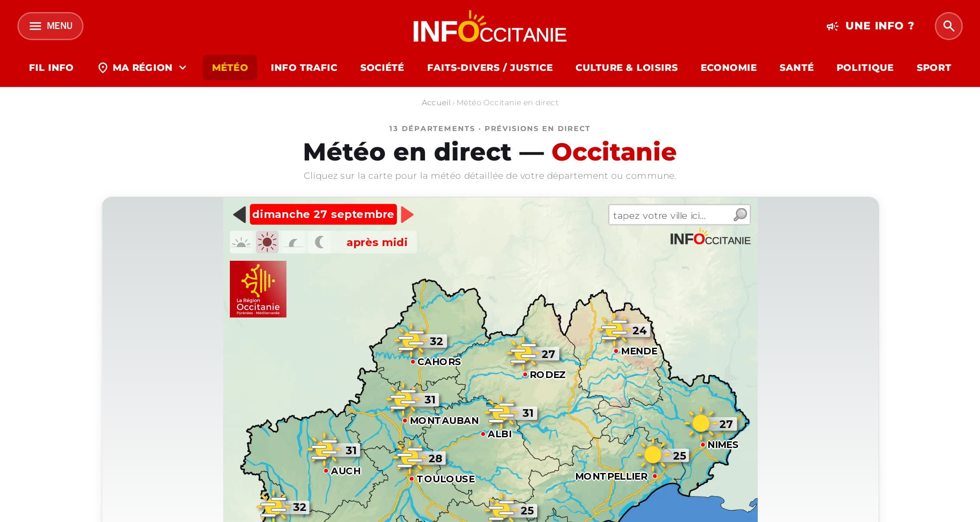Open Info Trafic section

tap(304, 68)
